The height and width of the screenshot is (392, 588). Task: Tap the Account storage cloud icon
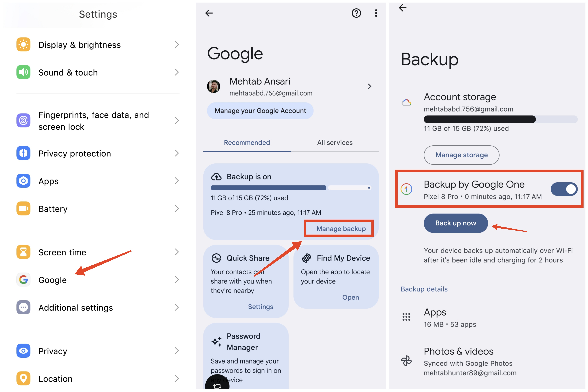pyautogui.click(x=406, y=102)
